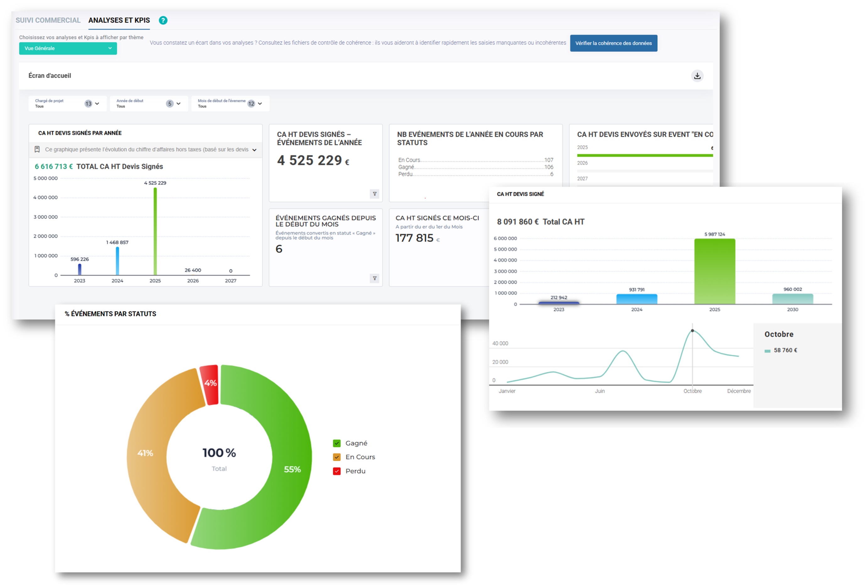Switch to the Suivi Commercial tab

pyautogui.click(x=48, y=20)
